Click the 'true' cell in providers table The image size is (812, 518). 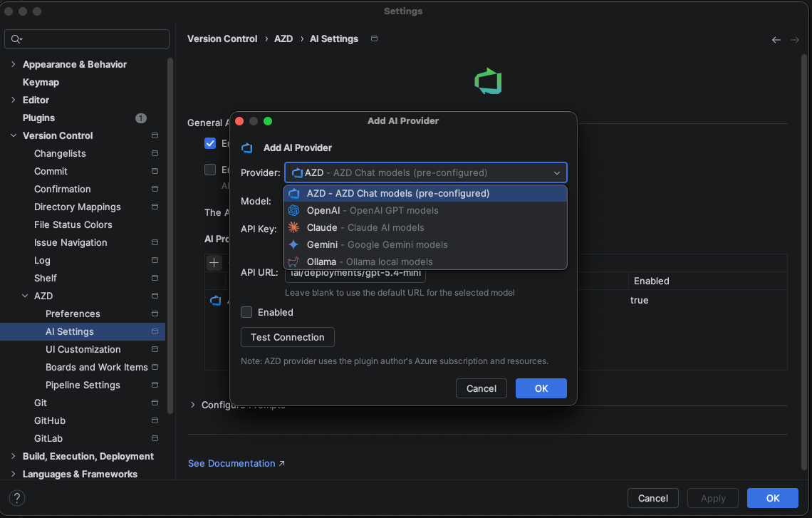(640, 301)
